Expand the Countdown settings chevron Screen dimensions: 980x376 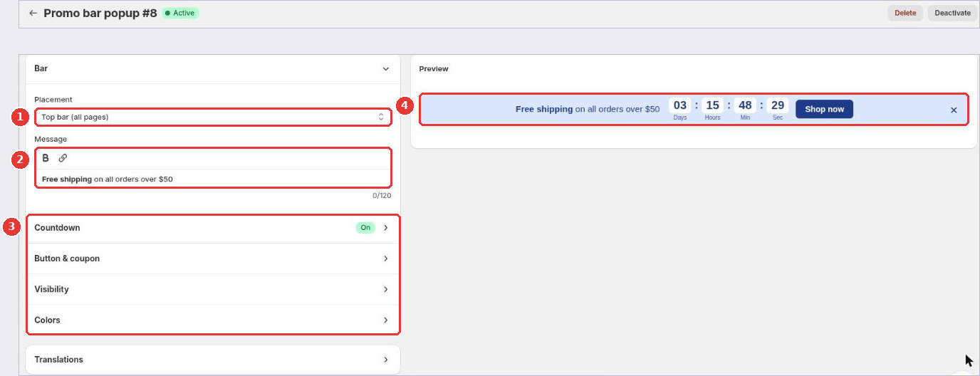click(x=386, y=228)
